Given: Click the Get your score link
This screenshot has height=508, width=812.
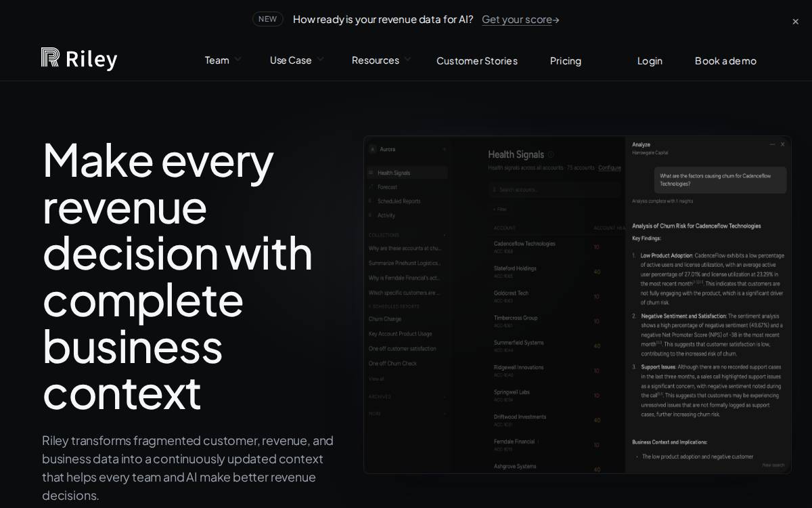Looking at the screenshot, I should [520, 19].
